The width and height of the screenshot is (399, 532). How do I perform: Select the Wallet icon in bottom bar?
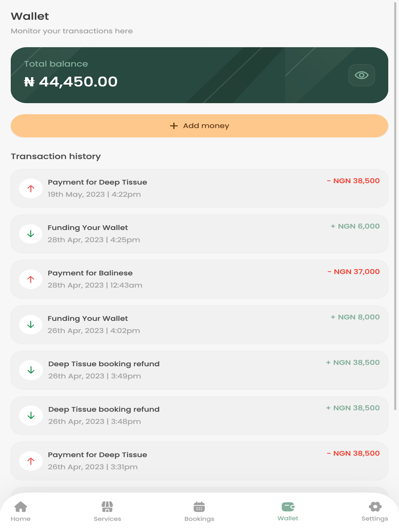pos(288,507)
